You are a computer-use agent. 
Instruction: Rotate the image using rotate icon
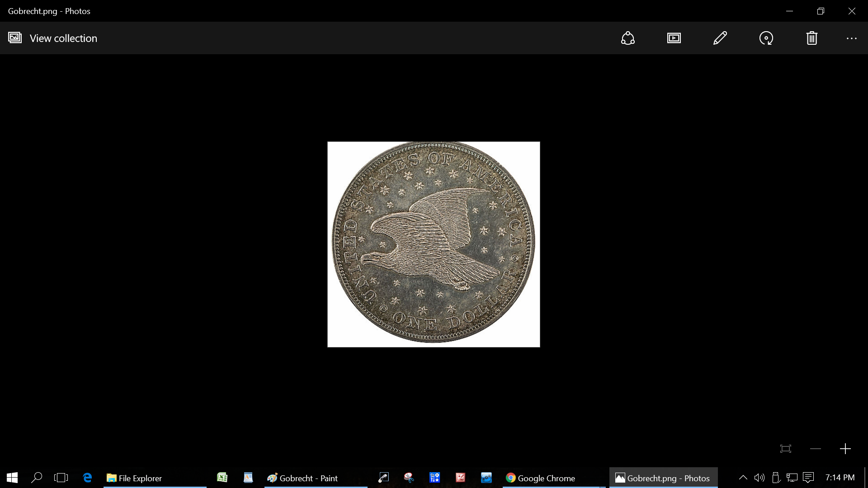(766, 38)
